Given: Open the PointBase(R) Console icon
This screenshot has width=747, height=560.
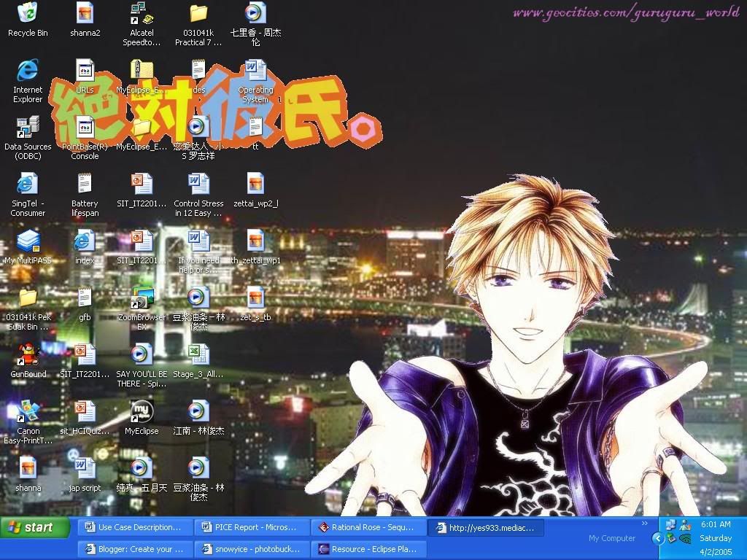Looking at the screenshot, I should (85, 128).
